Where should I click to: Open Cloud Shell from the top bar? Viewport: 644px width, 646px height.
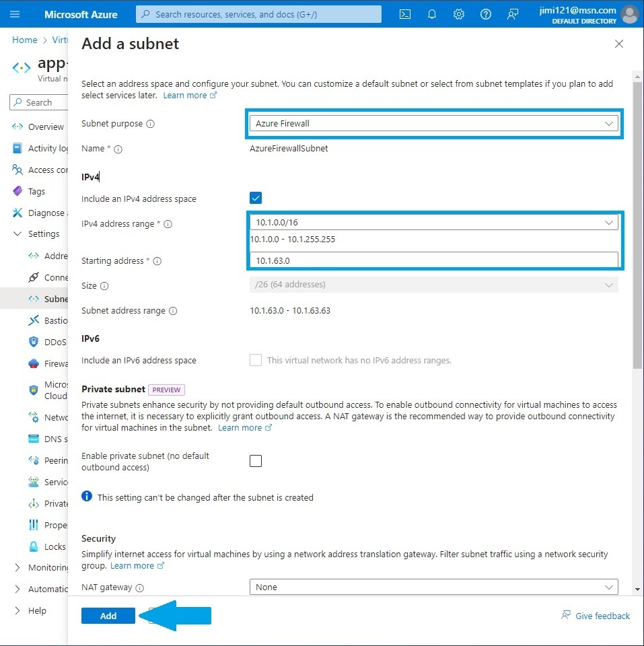pos(404,13)
